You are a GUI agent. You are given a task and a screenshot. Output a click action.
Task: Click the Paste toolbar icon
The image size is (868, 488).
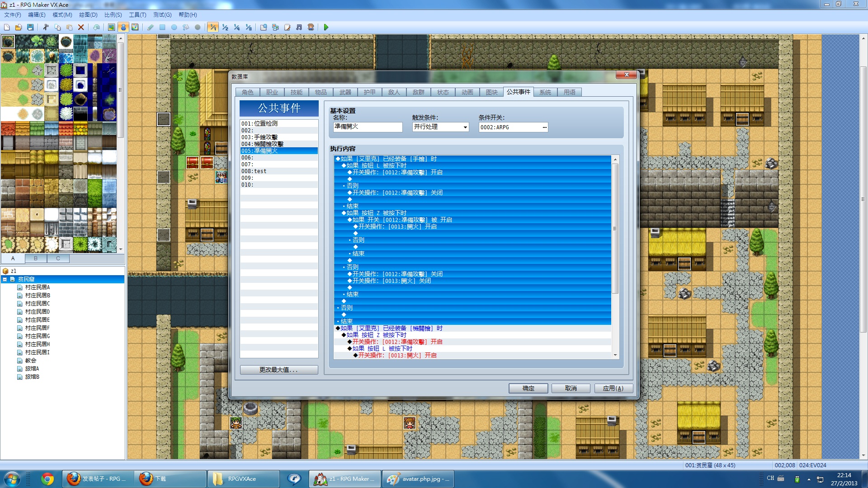[69, 27]
